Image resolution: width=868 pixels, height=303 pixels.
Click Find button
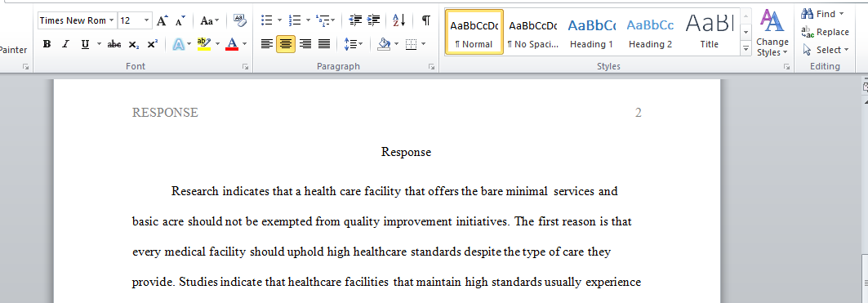[x=818, y=14]
